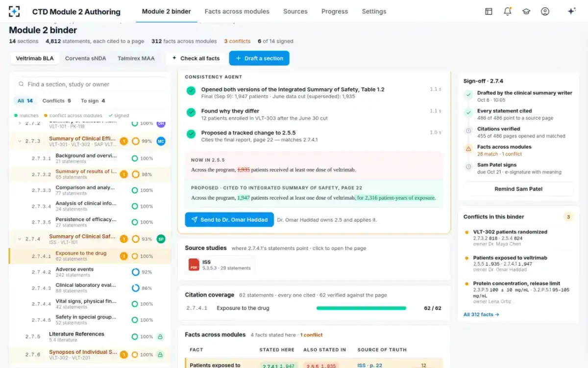
Task: Launch the sparkle AI assistant icon
Action: 571,11
